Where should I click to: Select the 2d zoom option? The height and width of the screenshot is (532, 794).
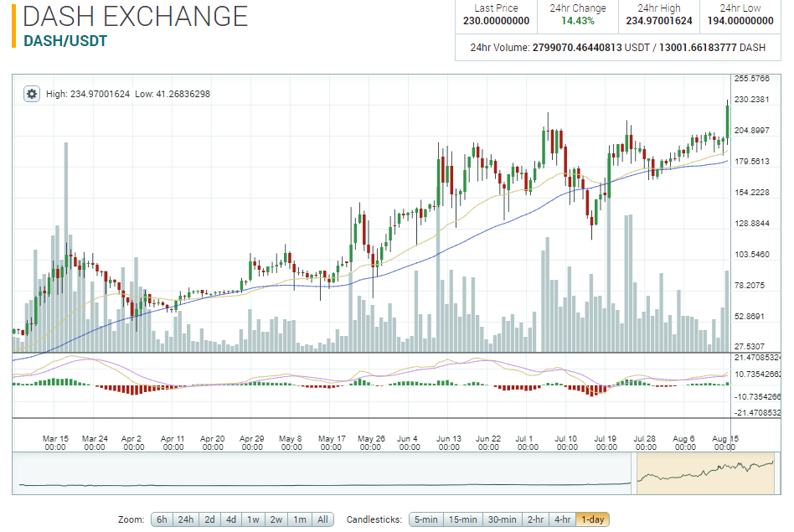209,519
